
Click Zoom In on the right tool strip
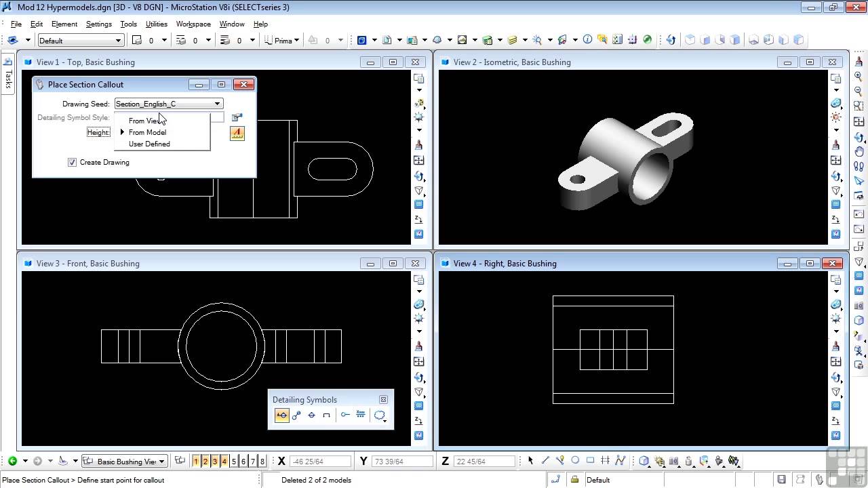point(859,77)
